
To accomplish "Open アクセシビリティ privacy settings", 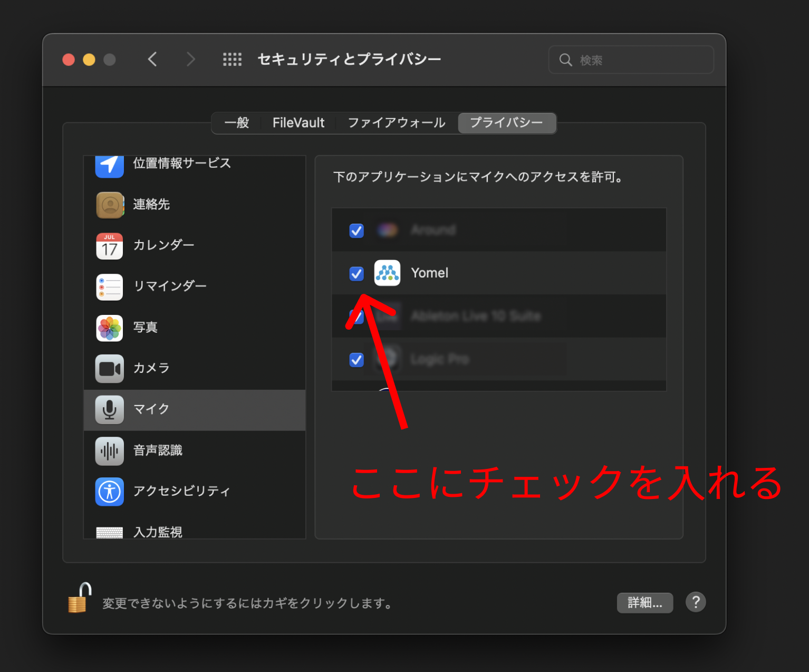I will pos(109,491).
